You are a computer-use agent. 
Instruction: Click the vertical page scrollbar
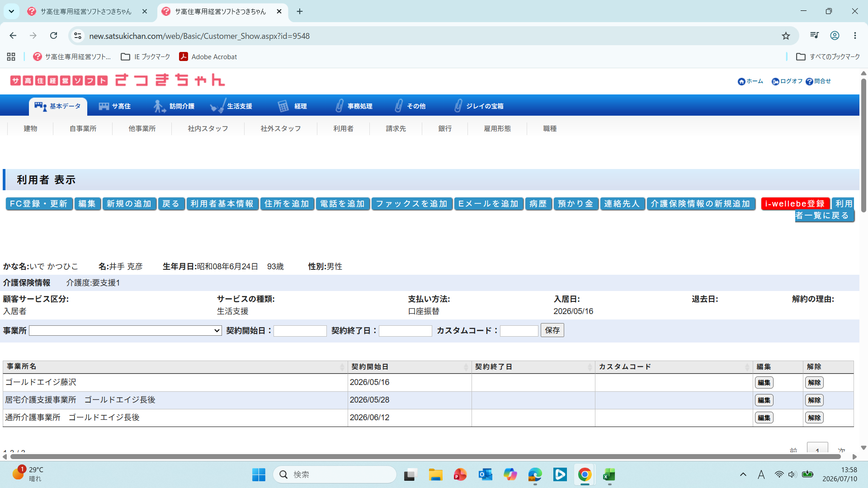[863, 145]
